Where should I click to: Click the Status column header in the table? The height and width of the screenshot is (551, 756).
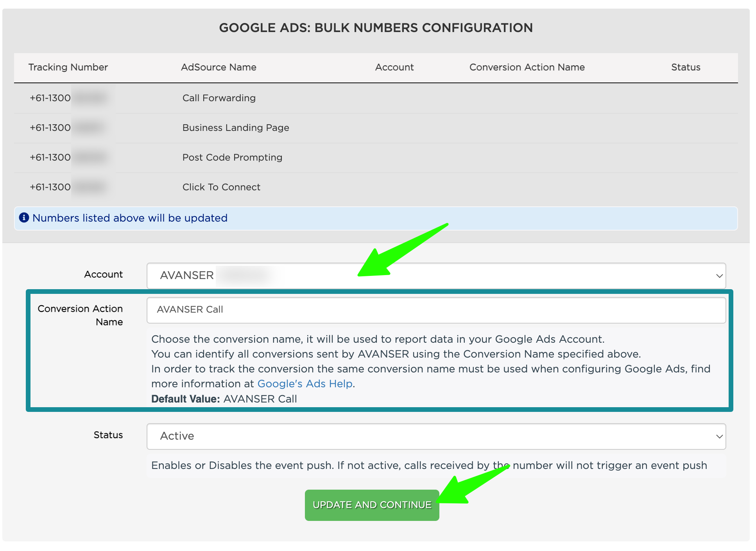point(685,67)
